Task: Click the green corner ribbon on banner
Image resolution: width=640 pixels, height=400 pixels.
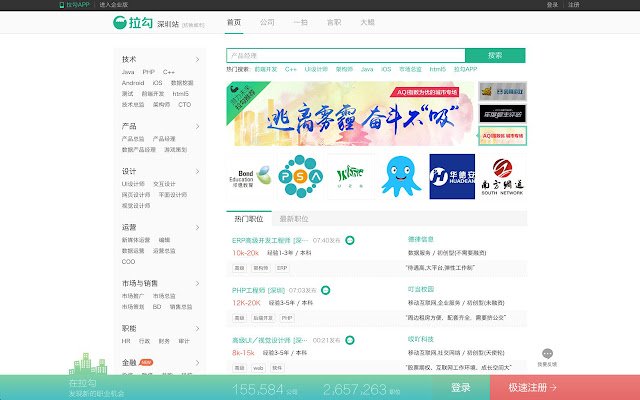Action: click(244, 97)
